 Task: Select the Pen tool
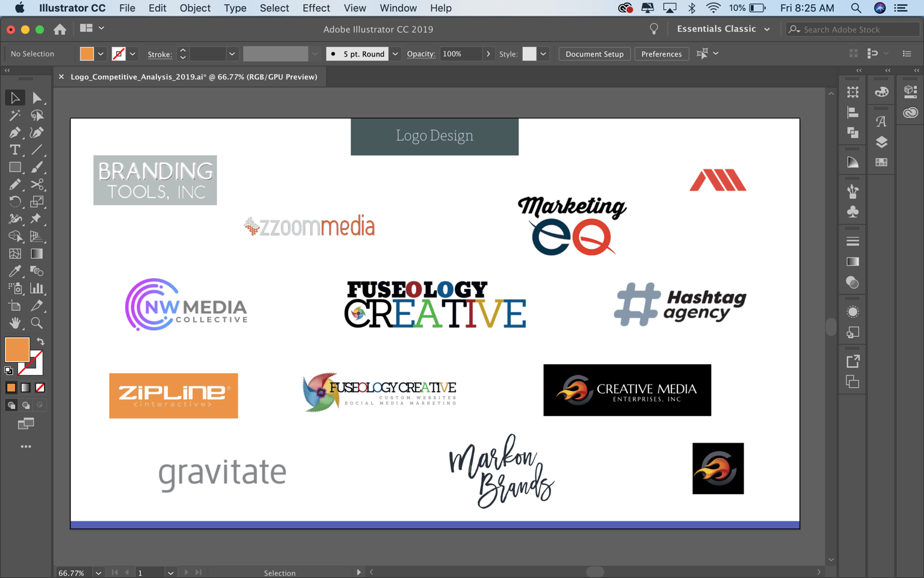[x=15, y=132]
